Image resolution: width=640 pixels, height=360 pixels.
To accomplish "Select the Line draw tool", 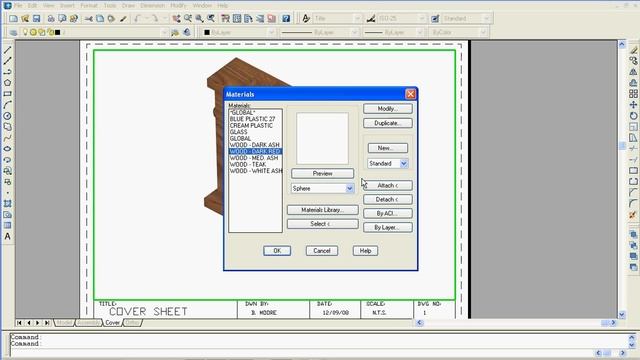I will pyautogui.click(x=7, y=50).
